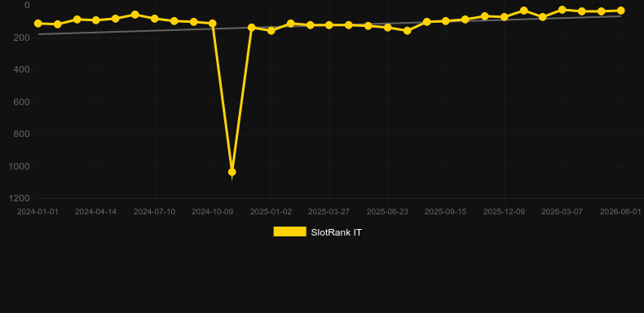Click the x-axis label 2024-10-09
This screenshot has width=644, height=313.
click(212, 212)
